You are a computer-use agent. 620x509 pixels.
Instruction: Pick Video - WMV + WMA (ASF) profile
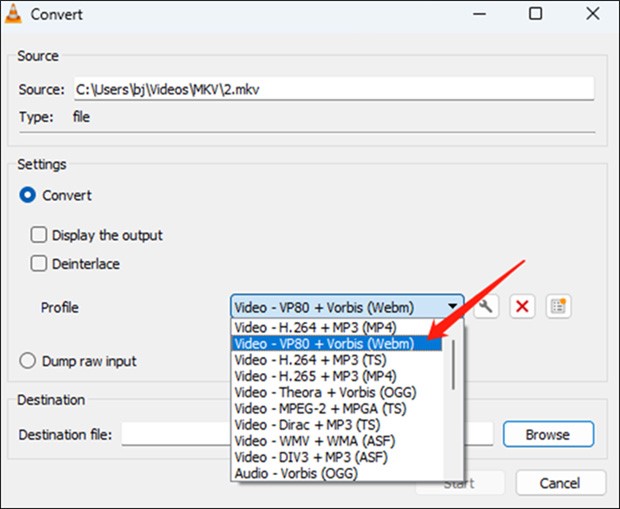pyautogui.click(x=336, y=441)
